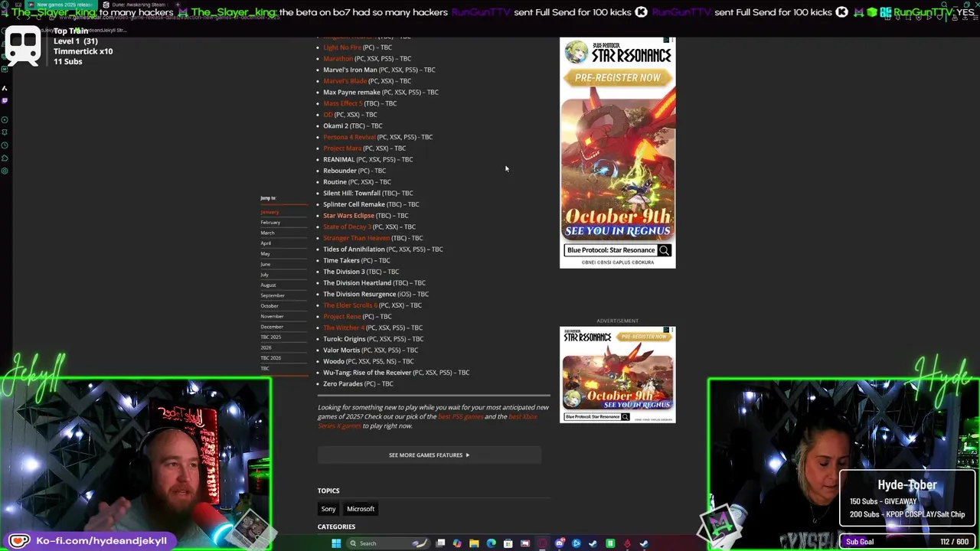Open Ko-fi.com/hydeandjekyll overlay banner
Image resolution: width=980 pixels, height=551 pixels.
pyautogui.click(x=89, y=540)
